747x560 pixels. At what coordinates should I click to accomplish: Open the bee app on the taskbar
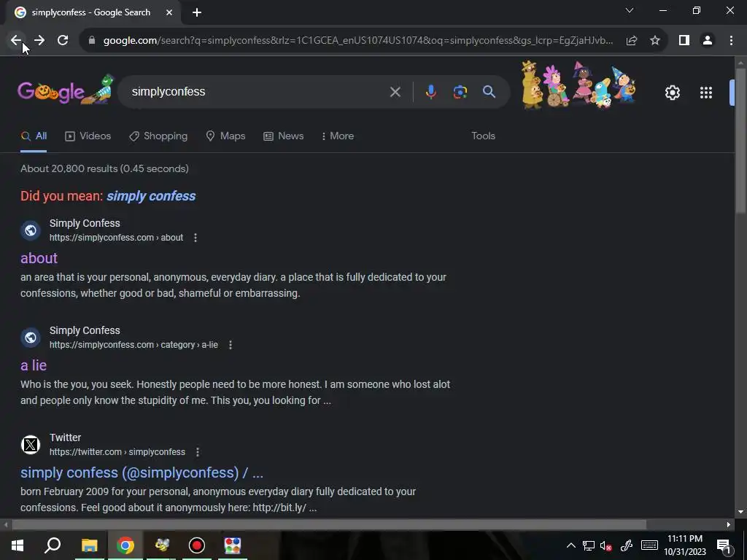click(x=161, y=545)
